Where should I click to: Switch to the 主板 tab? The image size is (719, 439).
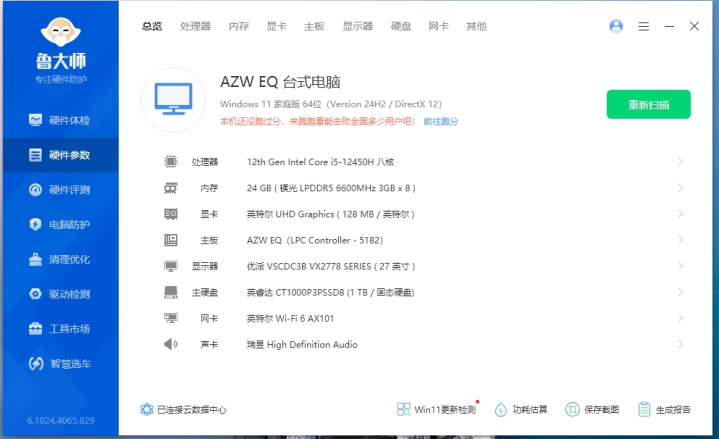314,26
